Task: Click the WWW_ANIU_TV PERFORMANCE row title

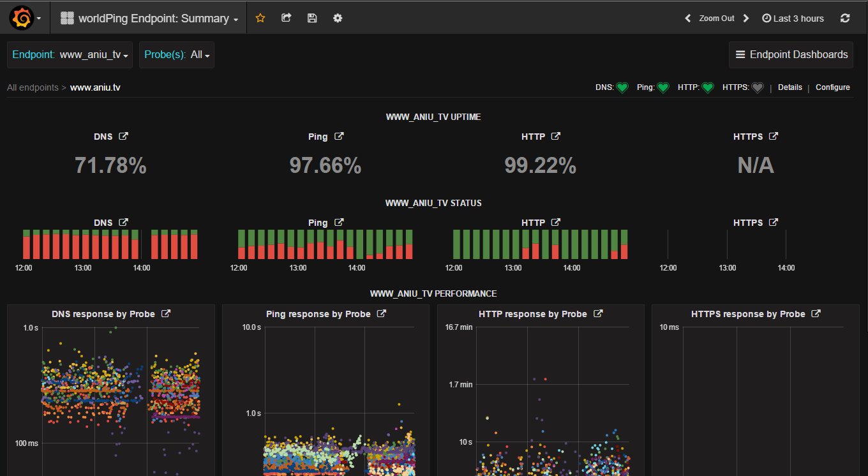Action: click(x=433, y=294)
